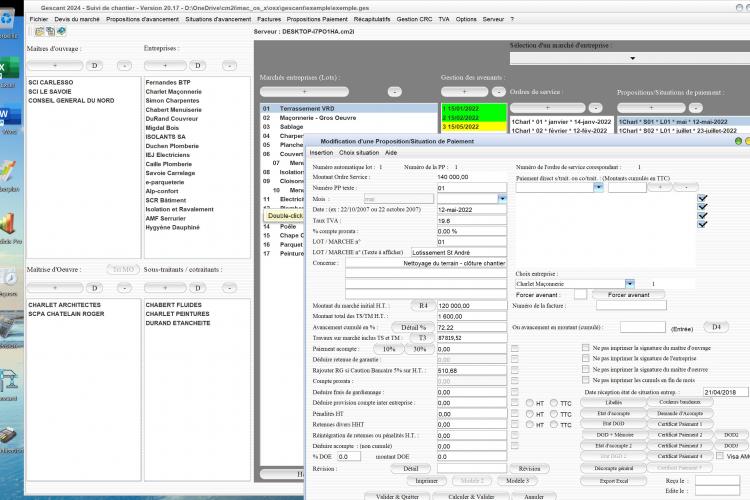
Task: Click the Modèle 3 button
Action: coord(517,480)
